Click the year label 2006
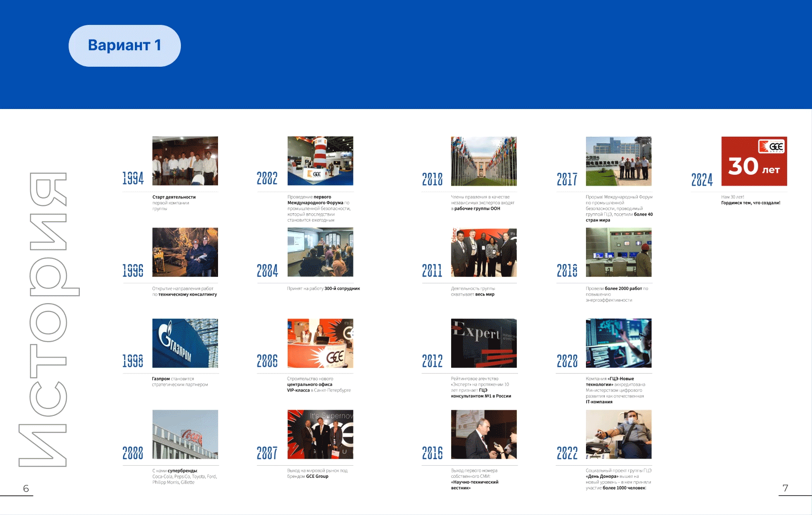Image resolution: width=812 pixels, height=515 pixels. click(x=267, y=360)
